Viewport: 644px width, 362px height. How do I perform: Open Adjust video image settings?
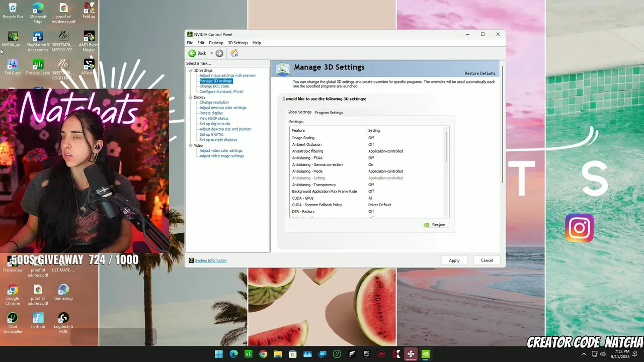click(x=221, y=156)
